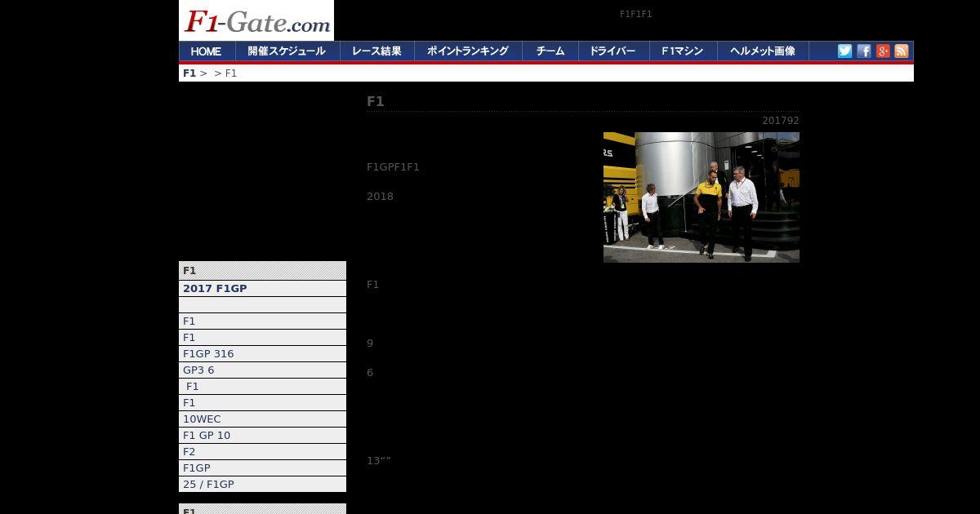Click the F1-Gate.com logo
980x514 pixels.
click(256, 20)
